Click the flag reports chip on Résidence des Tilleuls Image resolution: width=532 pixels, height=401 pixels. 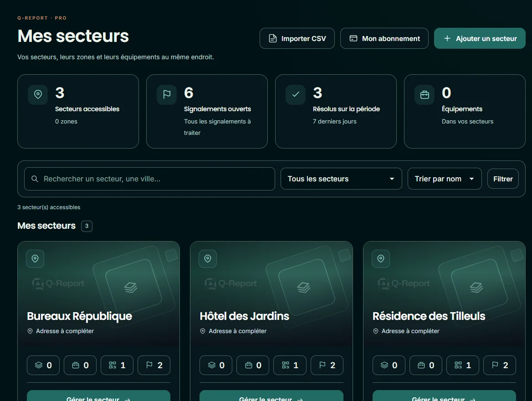pos(499,365)
